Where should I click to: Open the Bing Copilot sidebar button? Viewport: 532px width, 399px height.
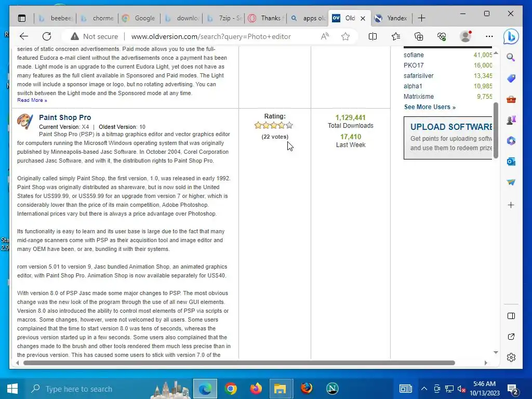click(x=511, y=36)
